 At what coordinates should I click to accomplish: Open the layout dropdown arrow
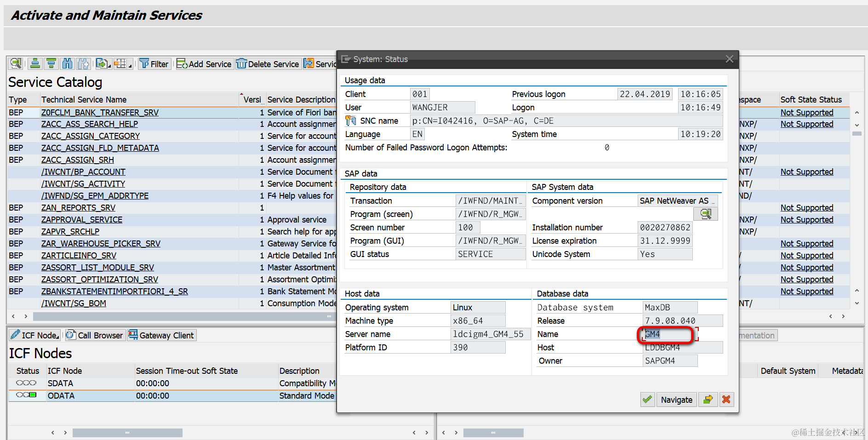click(x=130, y=66)
